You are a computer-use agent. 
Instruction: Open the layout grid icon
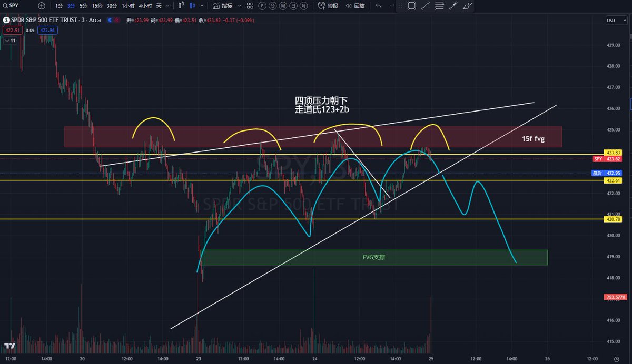(x=249, y=6)
